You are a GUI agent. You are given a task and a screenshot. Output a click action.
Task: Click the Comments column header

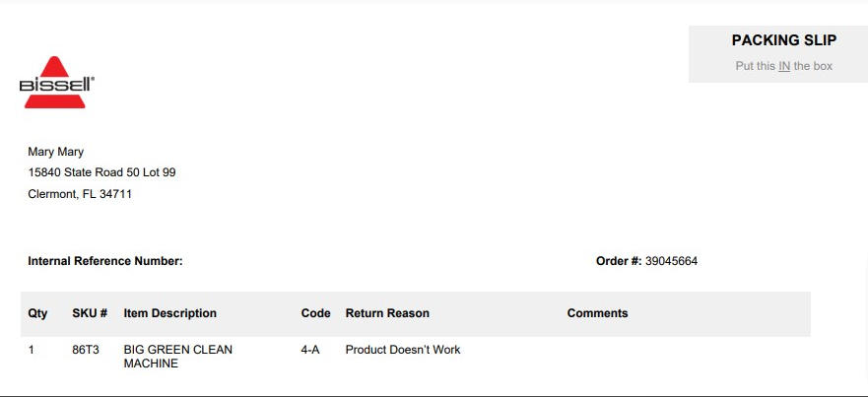click(x=597, y=313)
